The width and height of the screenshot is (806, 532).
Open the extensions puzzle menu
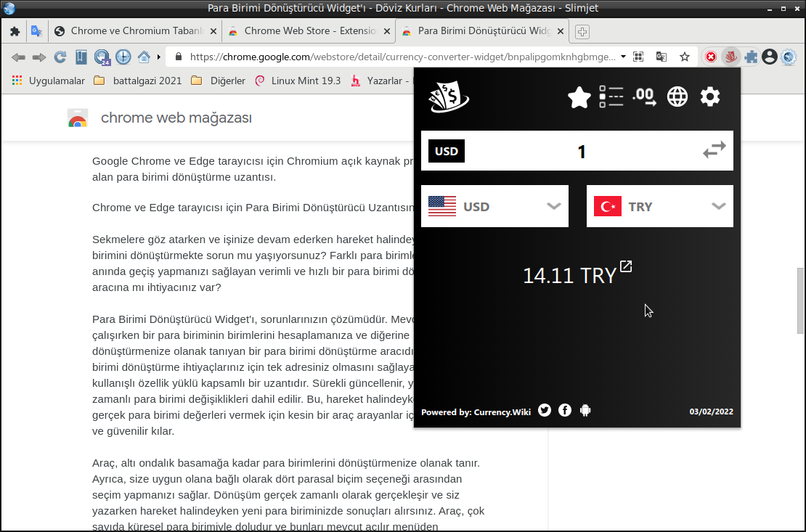click(751, 57)
